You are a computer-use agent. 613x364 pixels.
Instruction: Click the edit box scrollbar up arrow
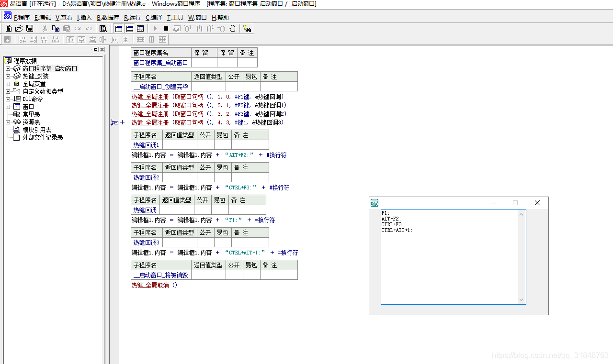[522, 213]
